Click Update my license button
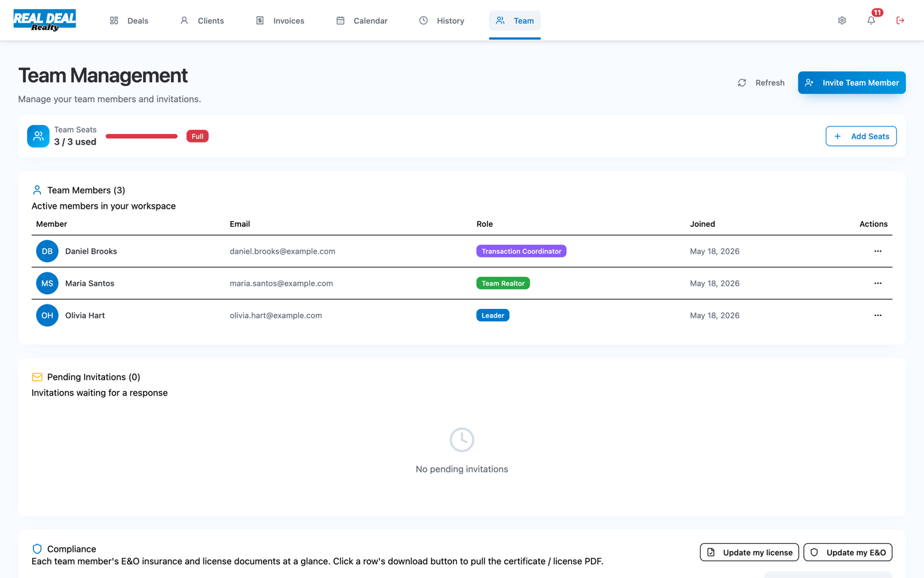This screenshot has height=578, width=924. coord(749,552)
